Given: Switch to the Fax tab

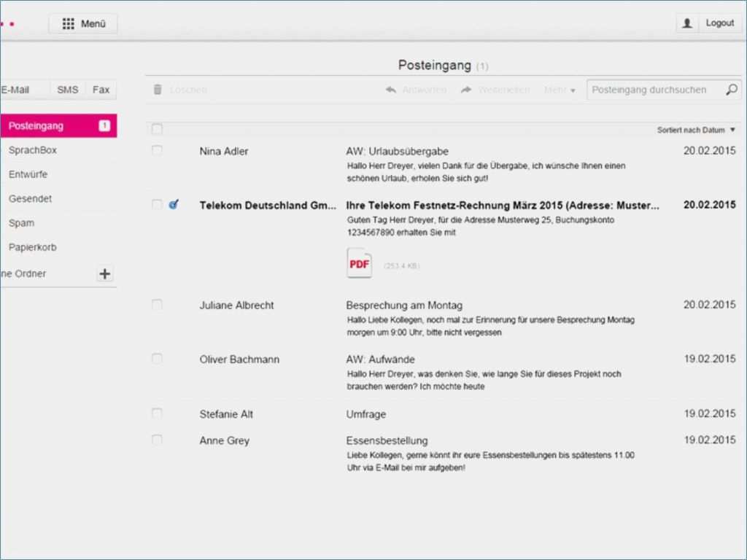Looking at the screenshot, I should pyautogui.click(x=101, y=90).
